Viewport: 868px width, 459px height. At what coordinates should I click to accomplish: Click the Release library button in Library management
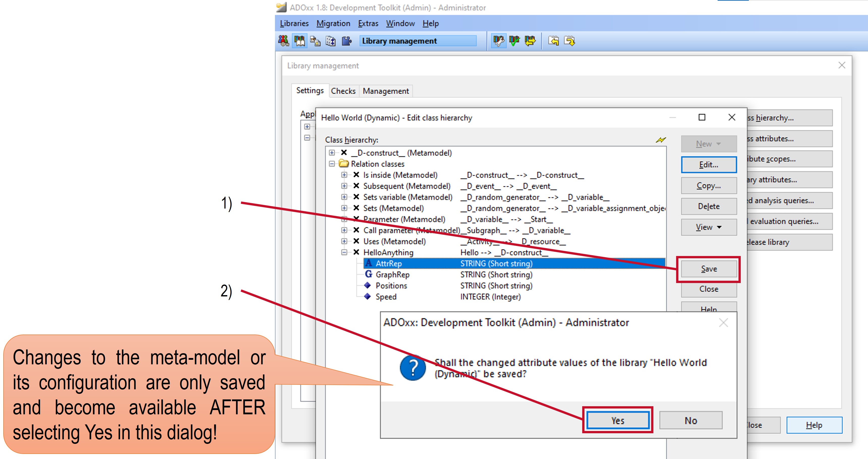[789, 242]
